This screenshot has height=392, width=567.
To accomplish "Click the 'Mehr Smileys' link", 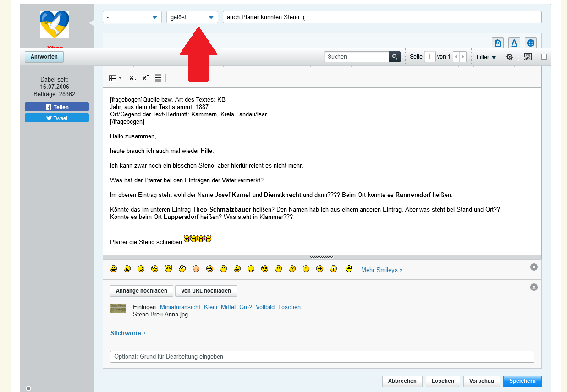I will pyautogui.click(x=381, y=270).
